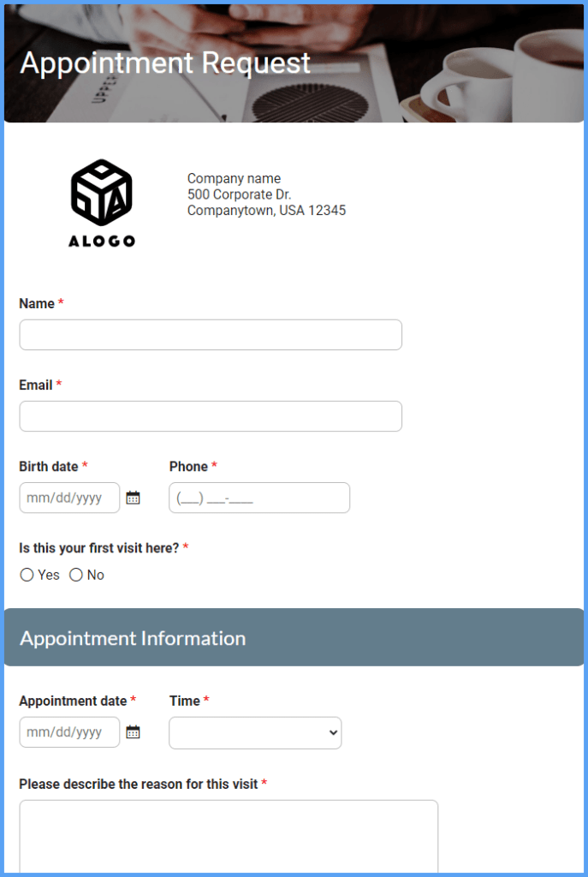Viewport: 588px width, 877px height.
Task: Click the Name input field
Action: click(x=210, y=334)
